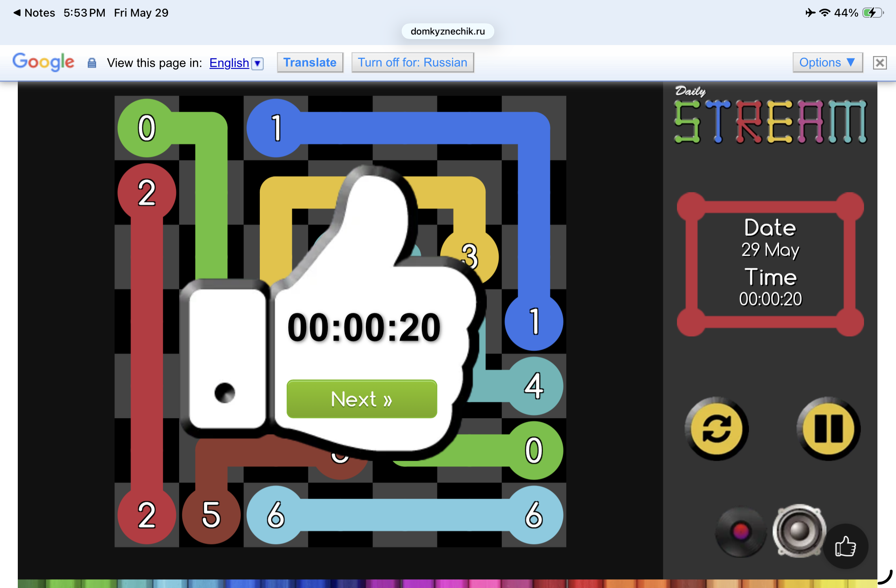The width and height of the screenshot is (896, 588).
Task: Return to Notes app via back arrow
Action: click(x=34, y=13)
